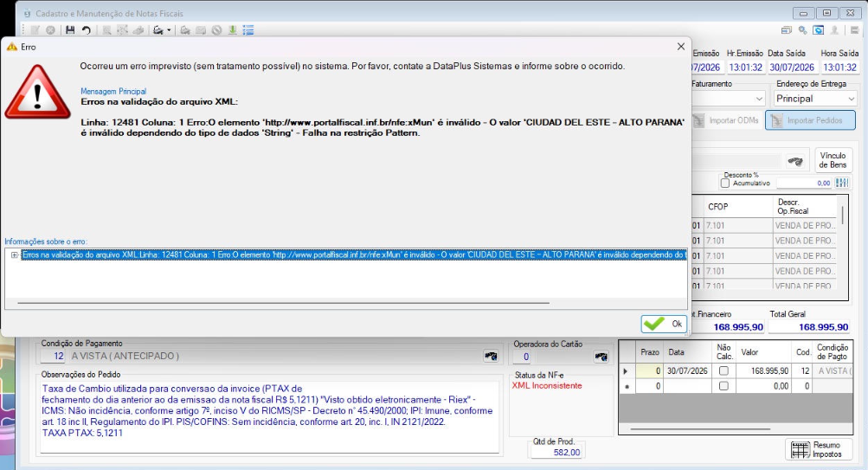Click the CFOP column header
The width and height of the screenshot is (868, 470).
click(738, 207)
